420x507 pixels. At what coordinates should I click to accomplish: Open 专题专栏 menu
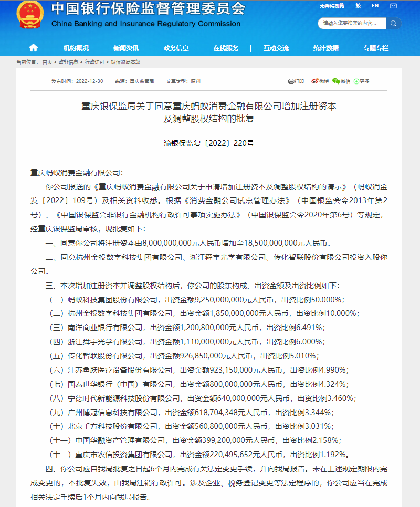376,48
